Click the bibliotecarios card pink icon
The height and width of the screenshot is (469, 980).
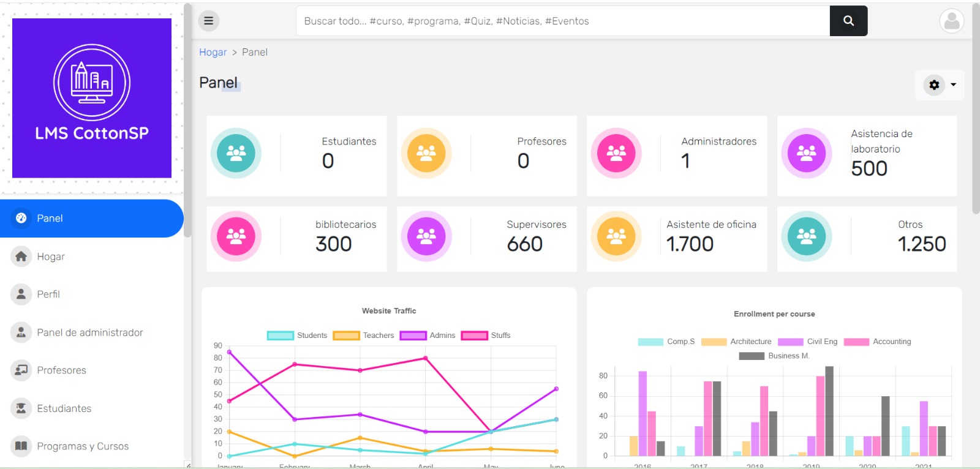236,236
